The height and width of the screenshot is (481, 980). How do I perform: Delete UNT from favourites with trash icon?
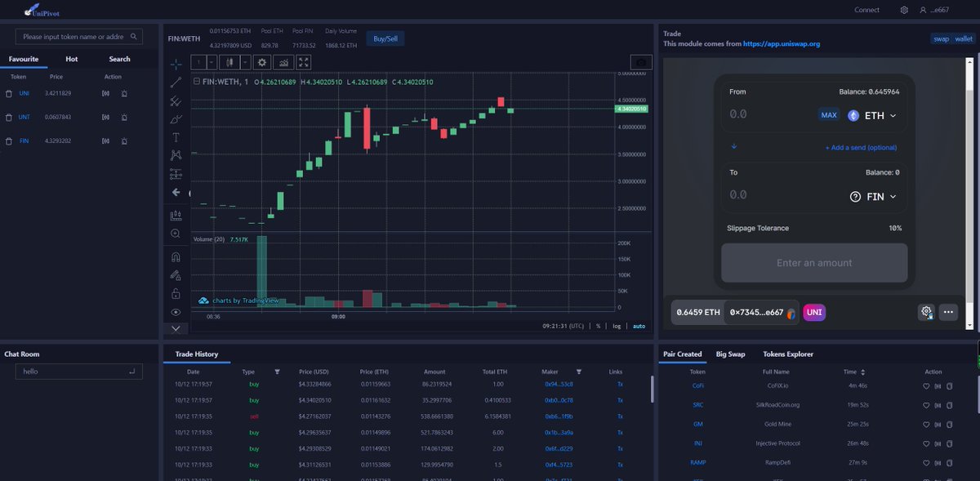tap(9, 118)
